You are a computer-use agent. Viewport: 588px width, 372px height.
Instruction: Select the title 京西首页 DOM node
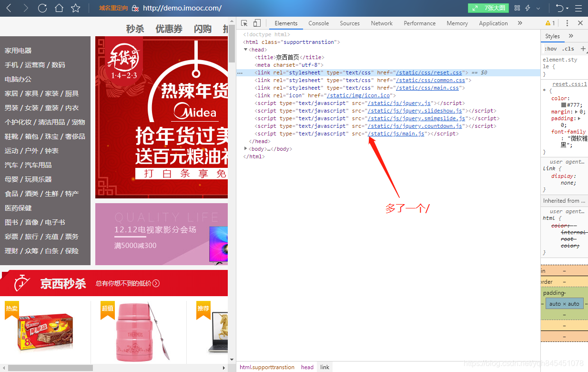pos(289,57)
